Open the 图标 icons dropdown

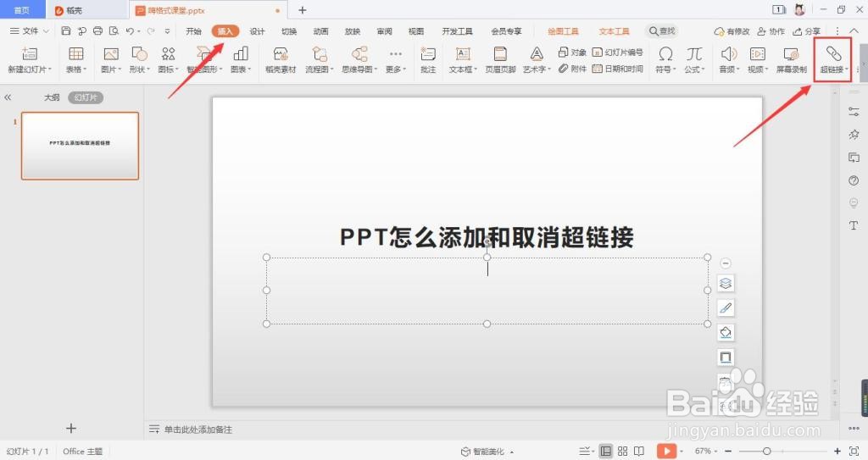(169, 69)
